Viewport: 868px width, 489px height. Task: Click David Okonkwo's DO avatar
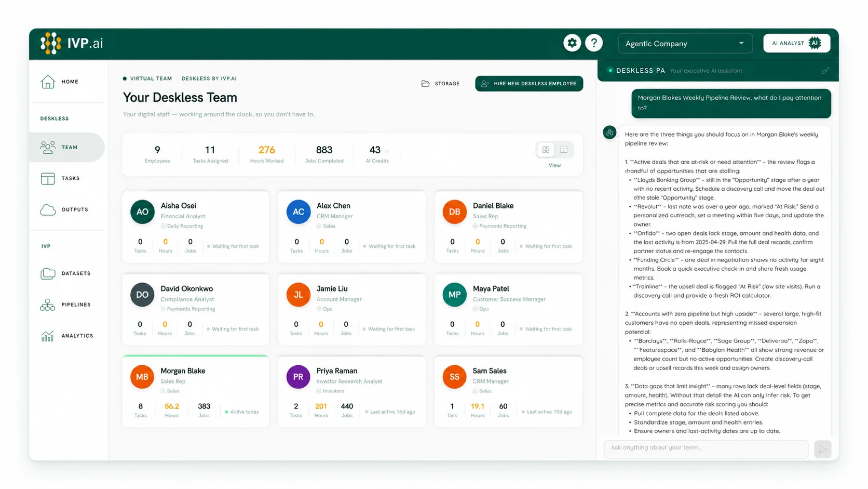coord(142,295)
